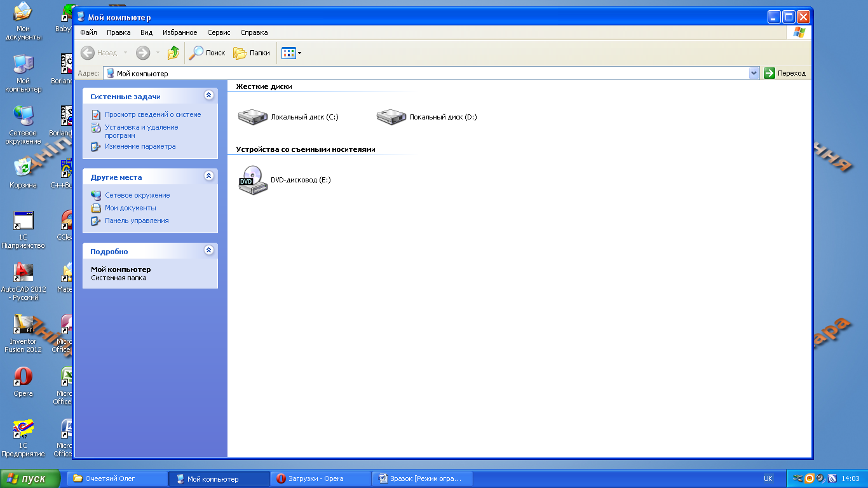Open Forward history dropdown arrow
Viewport: 868px width, 488px height.
click(158, 53)
